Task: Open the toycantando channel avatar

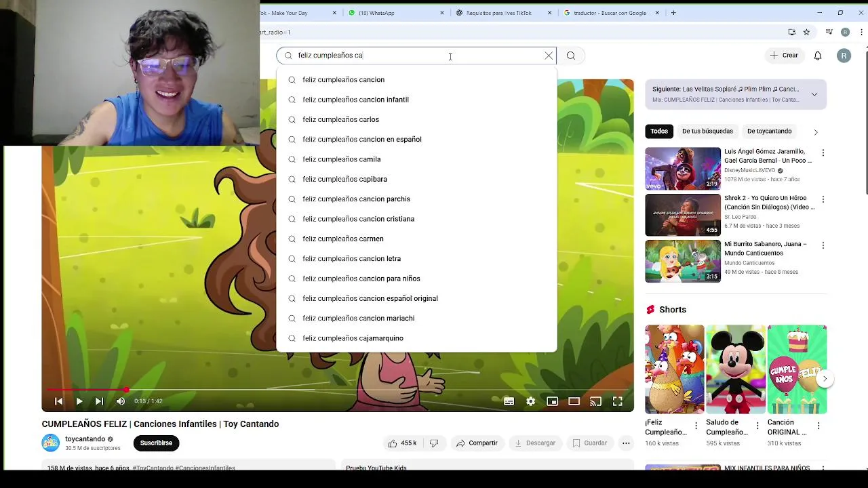Action: click(51, 443)
